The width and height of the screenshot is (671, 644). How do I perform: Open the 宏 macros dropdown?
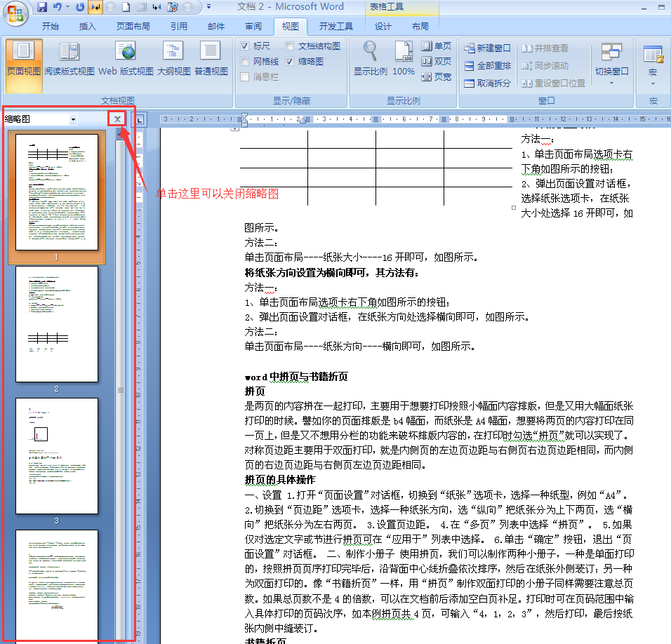[653, 65]
